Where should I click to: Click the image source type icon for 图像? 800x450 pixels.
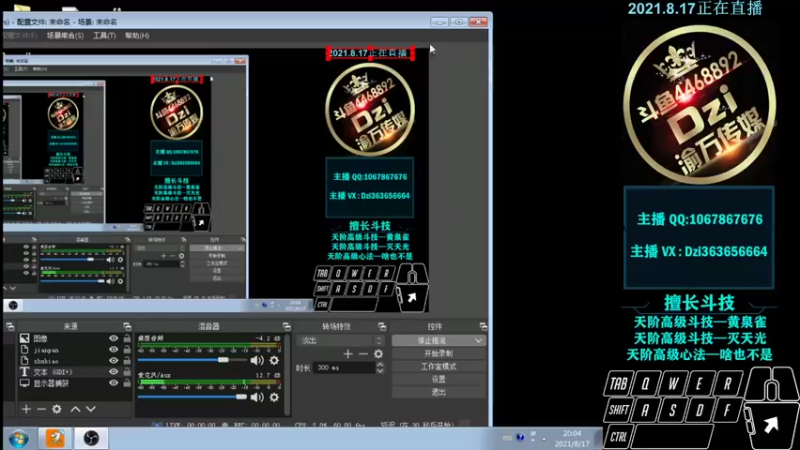24,338
